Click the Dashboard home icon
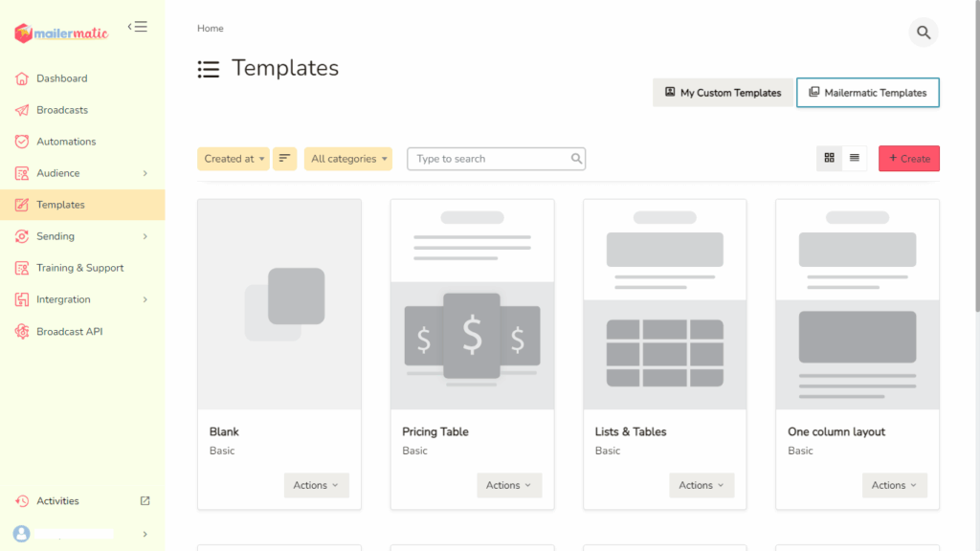Screen dimensions: 980x551 (x=22, y=78)
